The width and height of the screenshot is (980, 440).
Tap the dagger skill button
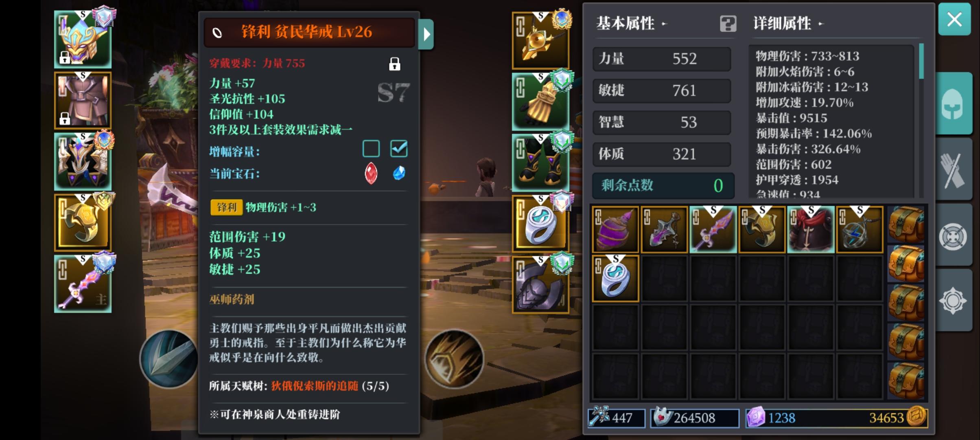[x=169, y=358]
